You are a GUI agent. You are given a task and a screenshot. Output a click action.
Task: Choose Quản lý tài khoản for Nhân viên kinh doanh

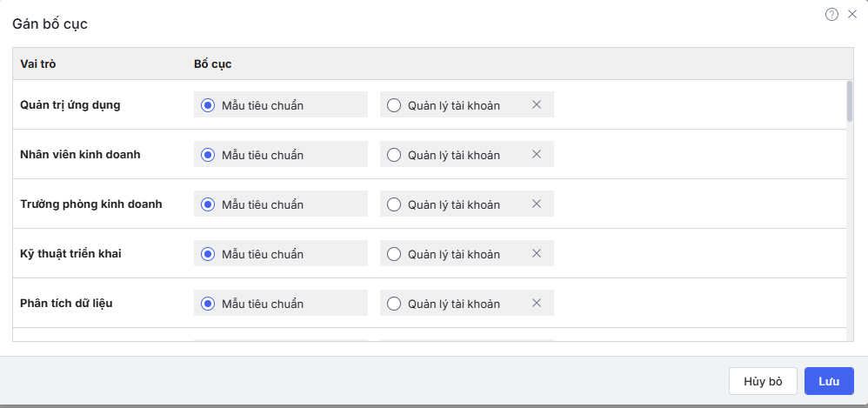[x=394, y=155]
